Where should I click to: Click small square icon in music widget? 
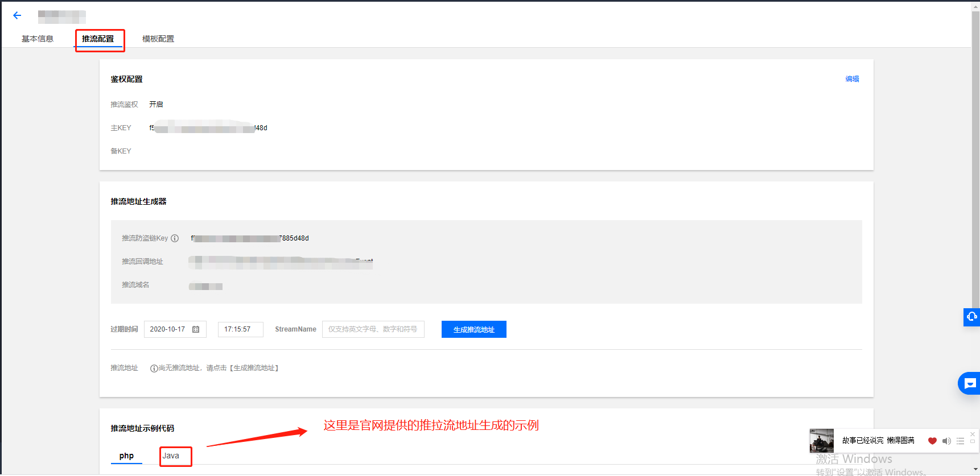(973, 441)
